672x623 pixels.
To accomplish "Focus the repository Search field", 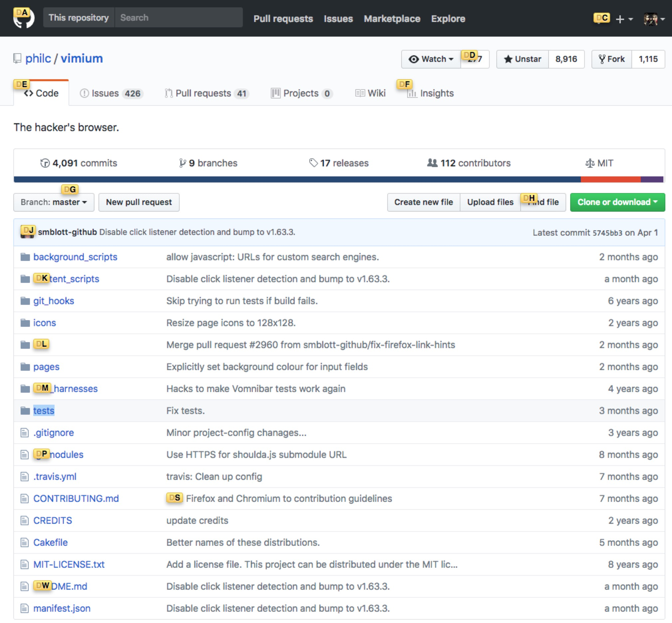I will (x=179, y=18).
